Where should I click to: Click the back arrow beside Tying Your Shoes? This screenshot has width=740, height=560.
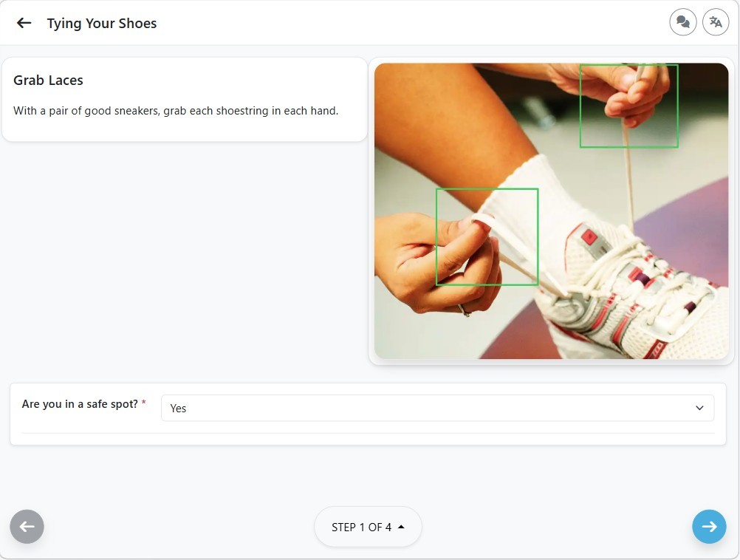click(x=24, y=23)
